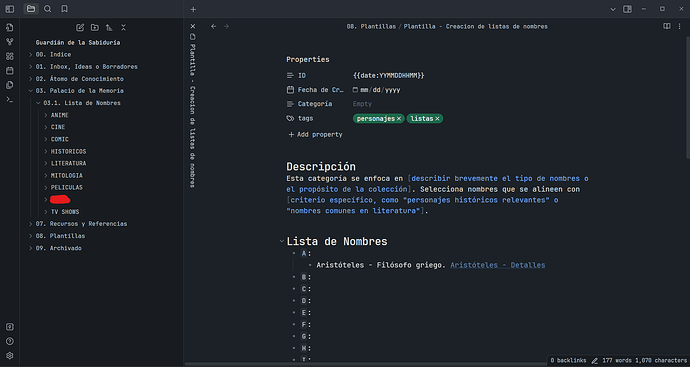Remove the listas tag
The image size is (690, 367).
click(437, 119)
